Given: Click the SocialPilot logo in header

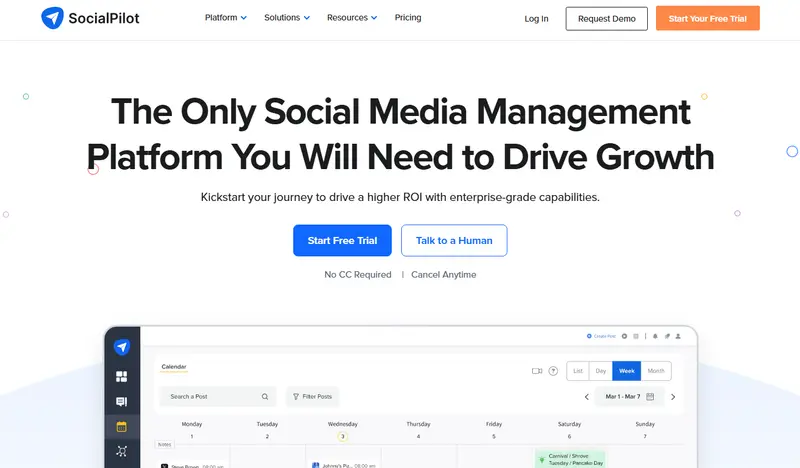Looking at the screenshot, I should point(90,18).
